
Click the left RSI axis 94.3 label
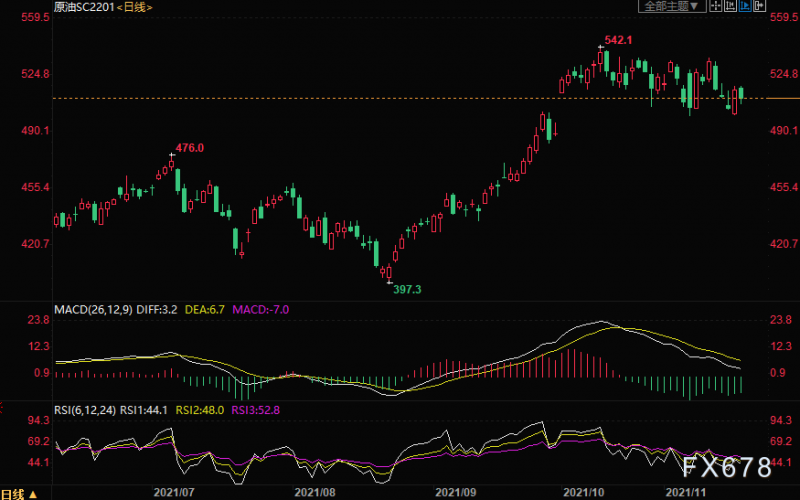pyautogui.click(x=38, y=420)
